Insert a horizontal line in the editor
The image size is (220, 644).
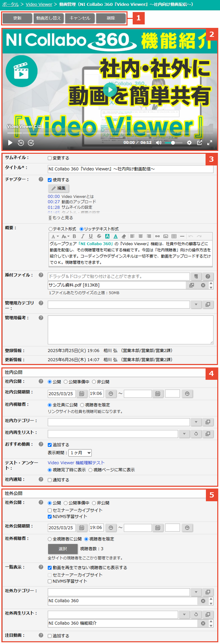182,236
